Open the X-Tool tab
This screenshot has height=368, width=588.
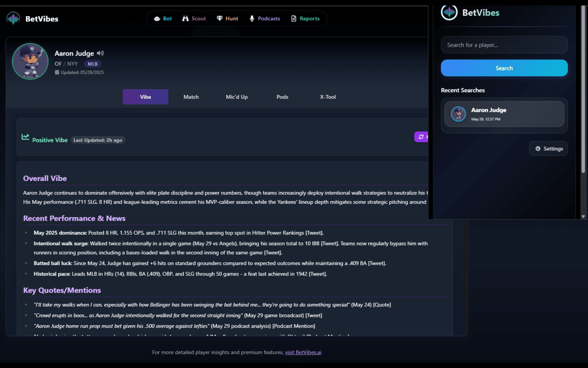pos(328,97)
